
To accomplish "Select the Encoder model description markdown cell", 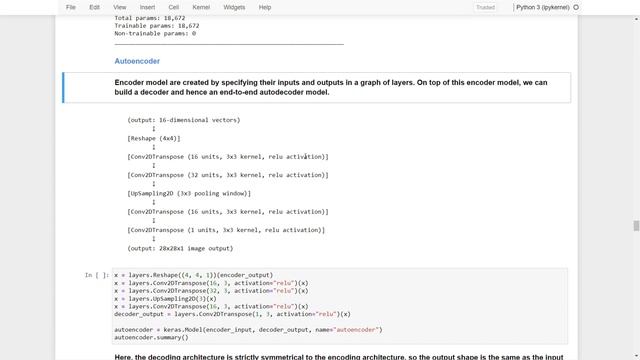I will coord(317,87).
